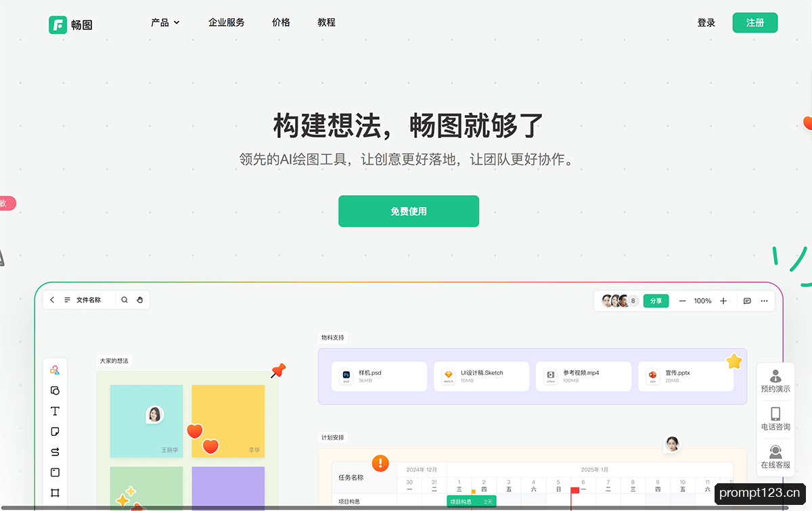Select the colorful shapes tool in sidebar
The width and height of the screenshot is (812, 511).
(x=55, y=370)
